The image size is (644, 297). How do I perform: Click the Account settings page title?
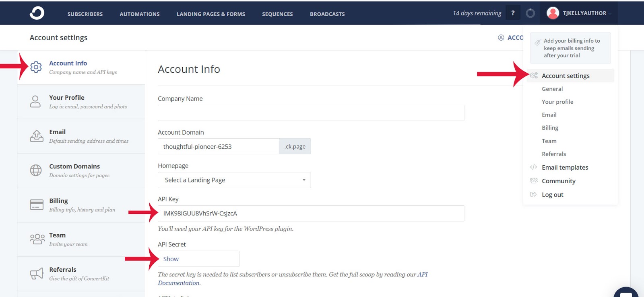tap(58, 37)
